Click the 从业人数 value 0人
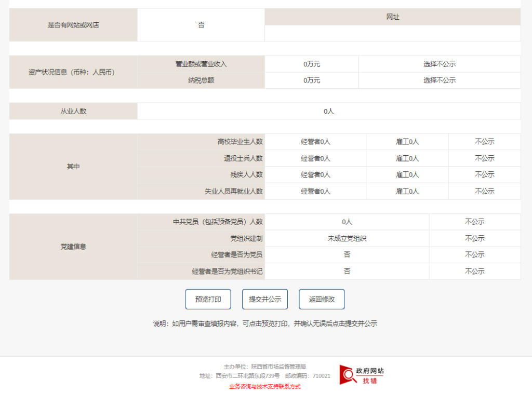This screenshot has height=393, width=532. 328,111
